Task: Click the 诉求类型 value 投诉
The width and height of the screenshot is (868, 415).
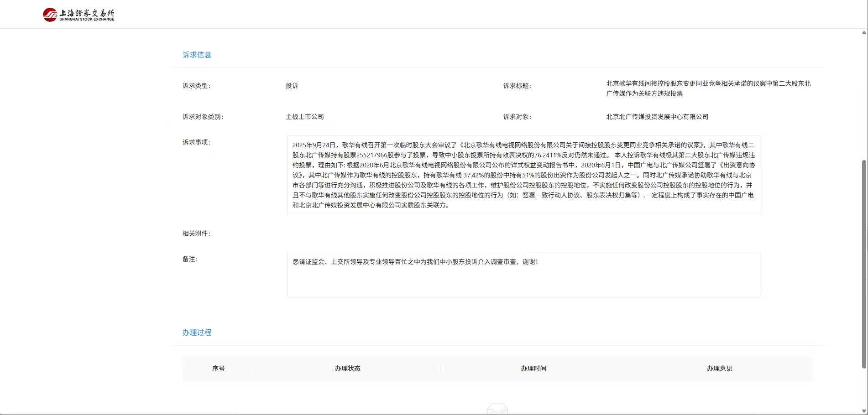Action: (292, 86)
